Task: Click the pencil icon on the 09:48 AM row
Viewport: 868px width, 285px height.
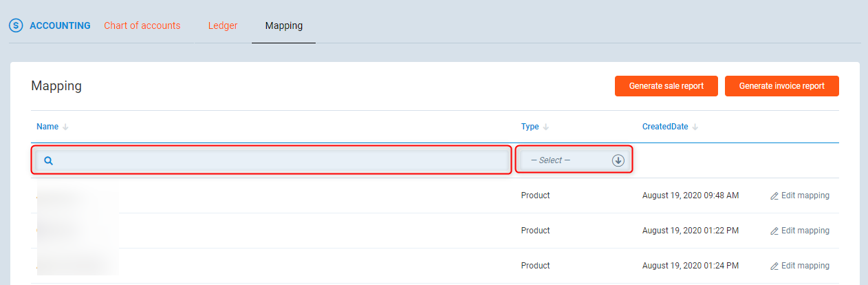Action: pos(774,196)
